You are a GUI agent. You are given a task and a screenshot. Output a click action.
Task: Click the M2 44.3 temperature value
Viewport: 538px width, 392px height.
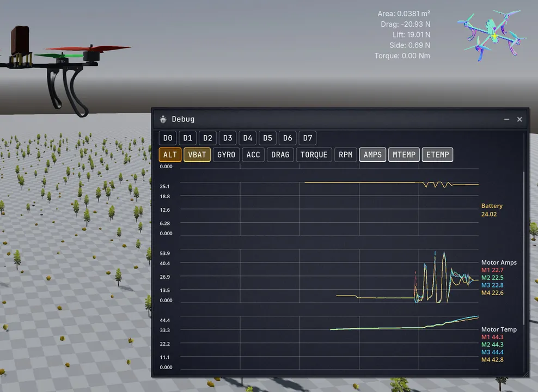click(x=492, y=345)
